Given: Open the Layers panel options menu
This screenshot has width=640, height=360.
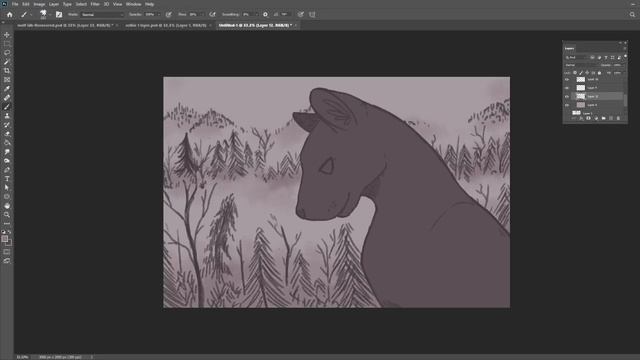Looking at the screenshot, I should tap(624, 49).
